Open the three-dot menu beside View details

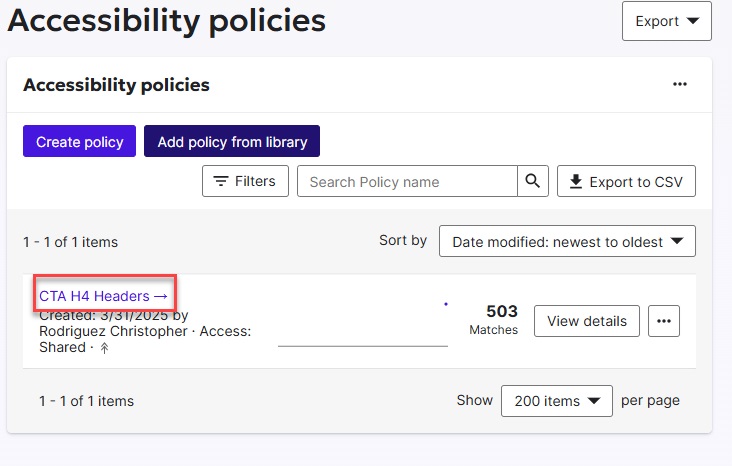664,321
